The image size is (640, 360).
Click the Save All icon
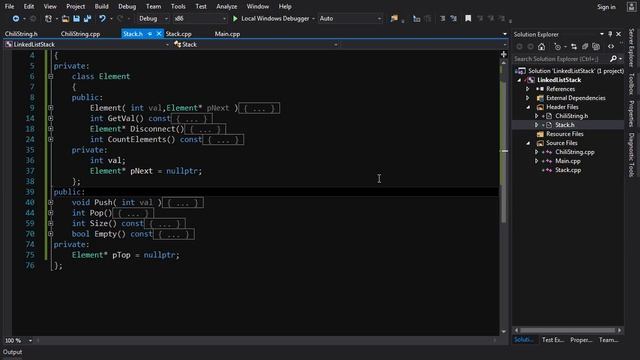87,19
